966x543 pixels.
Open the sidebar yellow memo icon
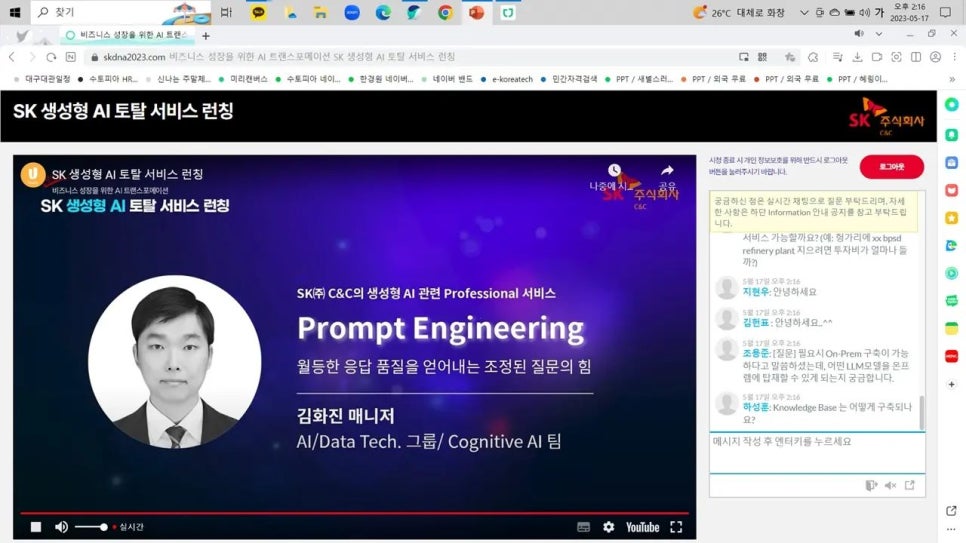[x=952, y=329]
